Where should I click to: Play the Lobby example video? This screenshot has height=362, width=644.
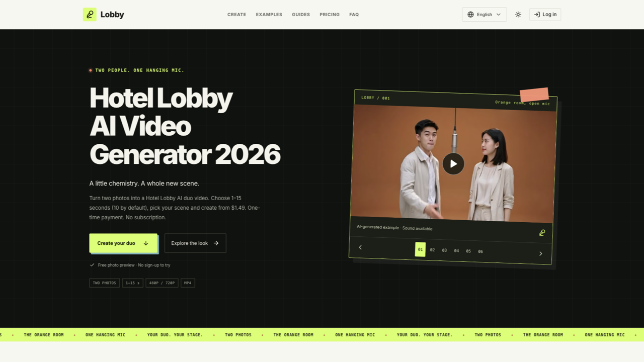(x=453, y=163)
